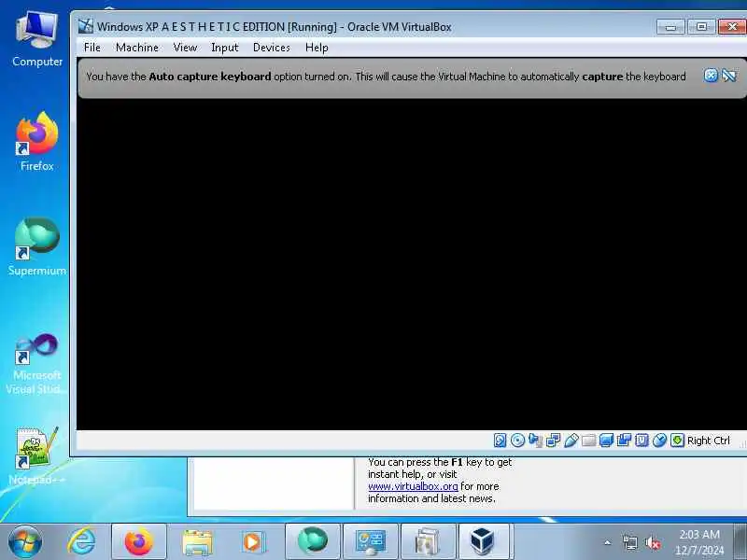
Task: Open the www.virtualbox.org link
Action: click(x=413, y=486)
